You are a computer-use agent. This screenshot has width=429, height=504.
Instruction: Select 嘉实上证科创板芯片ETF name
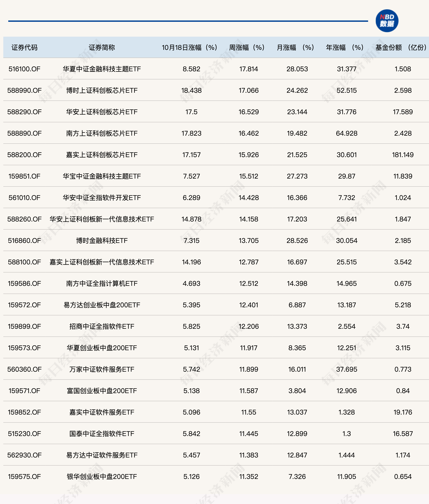click(102, 155)
